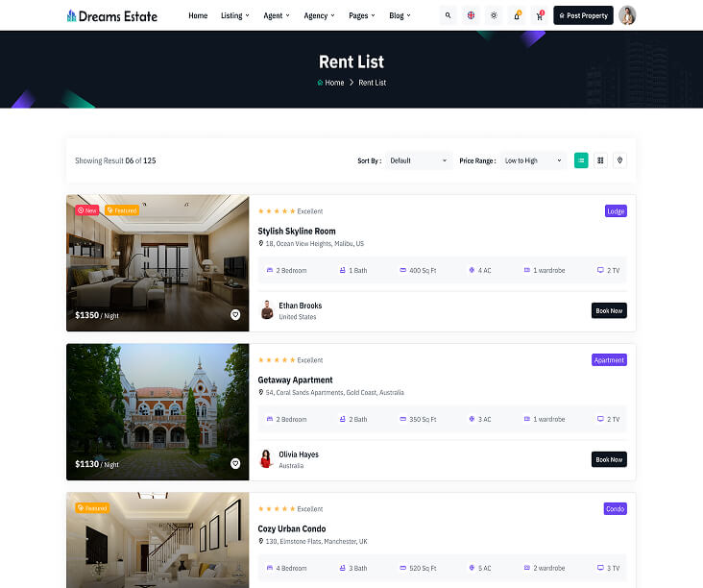Click star rating of Cozy Urban Condo

277,509
